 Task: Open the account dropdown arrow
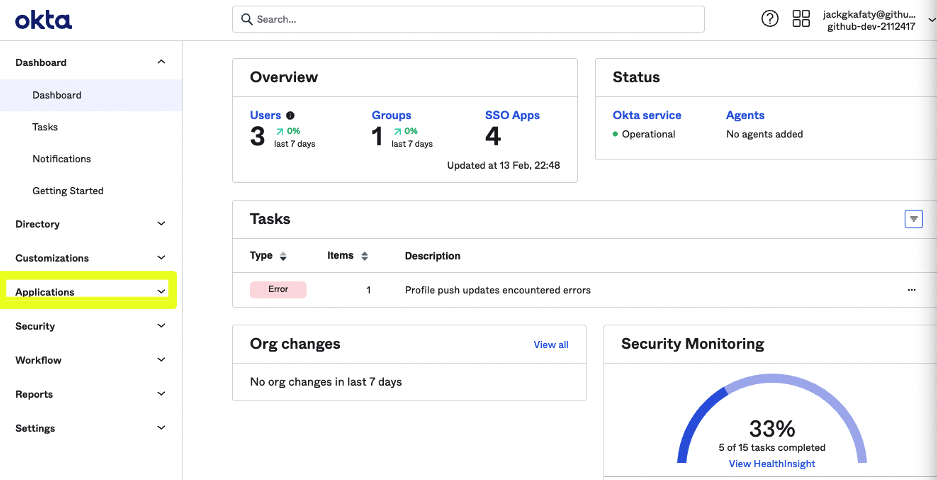(930, 20)
